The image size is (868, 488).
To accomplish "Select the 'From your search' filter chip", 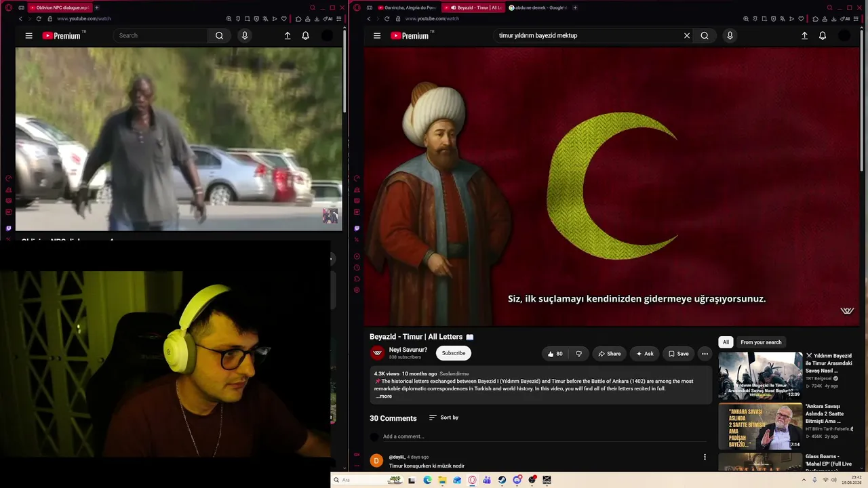I will tap(761, 342).
